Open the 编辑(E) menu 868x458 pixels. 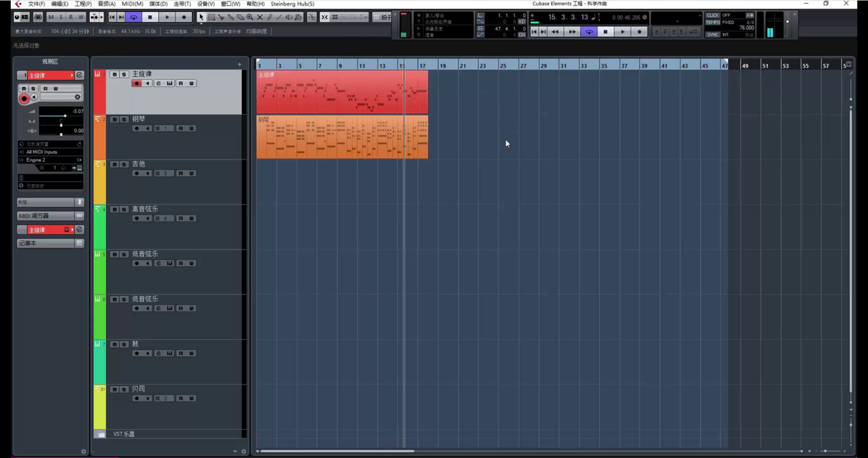60,4
